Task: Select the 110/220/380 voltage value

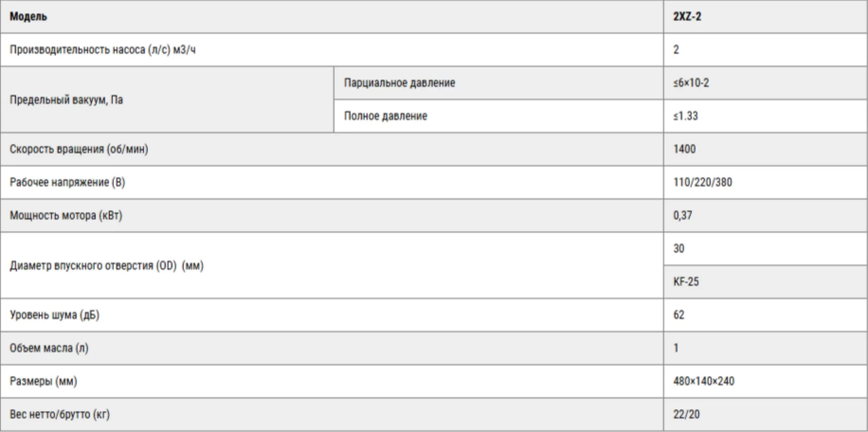Action: click(702, 182)
